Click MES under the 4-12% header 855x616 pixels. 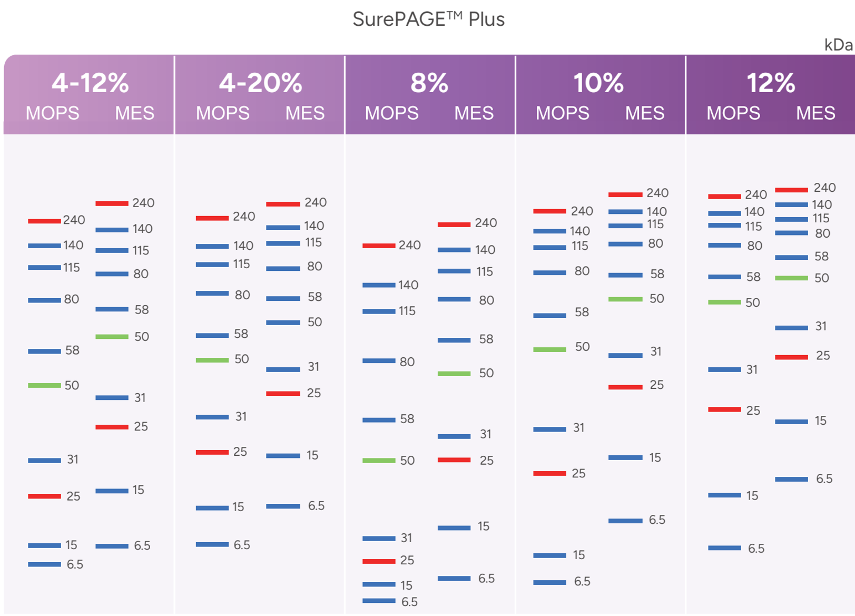(135, 113)
